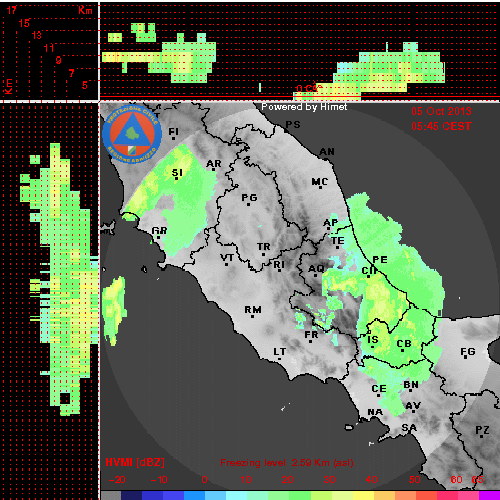Viewport: 500px width, 500px height.
Task: Click the Freezing level 2.59 Km text
Action: click(x=287, y=463)
